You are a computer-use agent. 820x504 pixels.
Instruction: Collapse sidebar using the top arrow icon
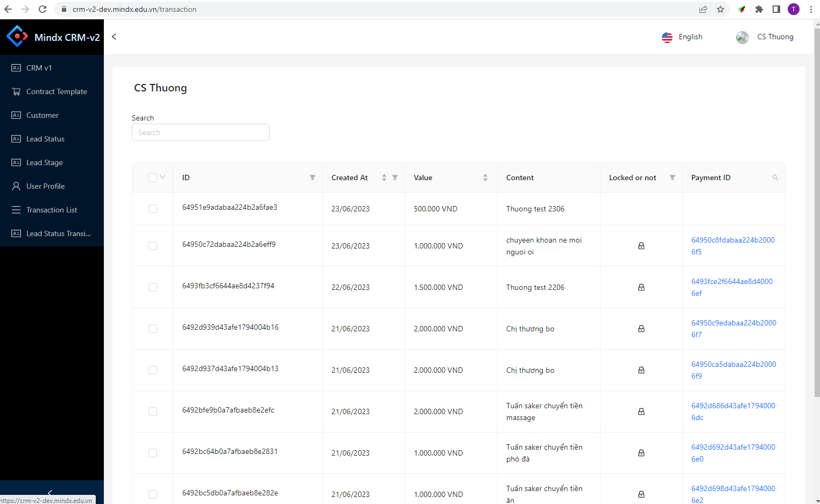coord(114,37)
